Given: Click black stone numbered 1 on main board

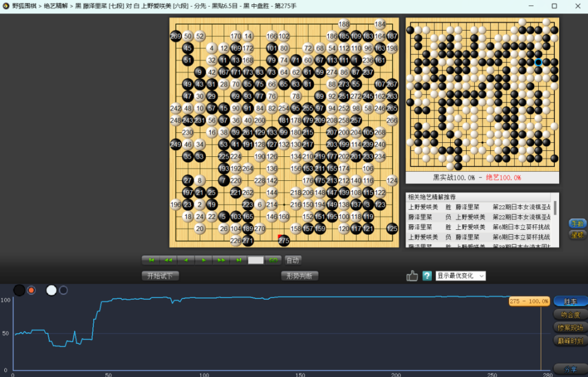Looking at the screenshot, I should 356,60.
